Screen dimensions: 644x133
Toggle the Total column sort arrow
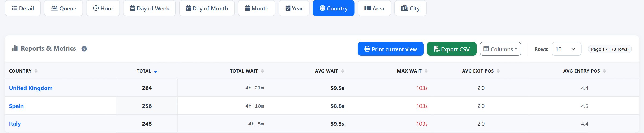tap(156, 71)
